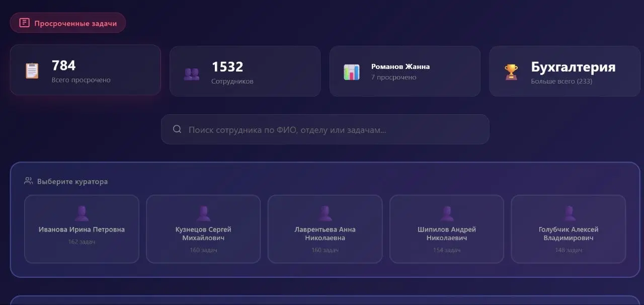
Task: Click the 148 задач count
Action: (569, 250)
